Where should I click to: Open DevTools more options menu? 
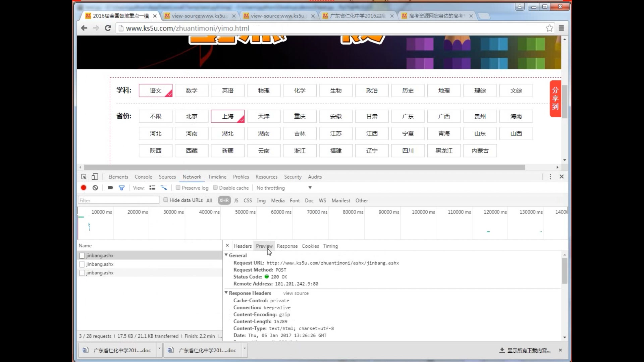550,177
